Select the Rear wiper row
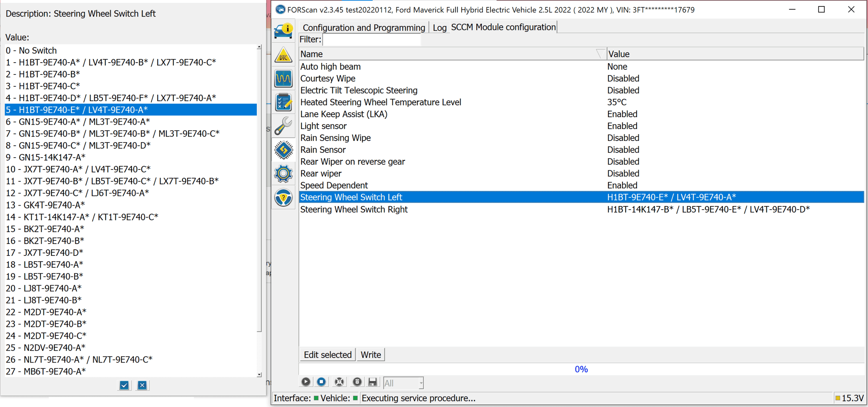Image resolution: width=868 pixels, height=407 pixels. pyautogui.click(x=582, y=173)
